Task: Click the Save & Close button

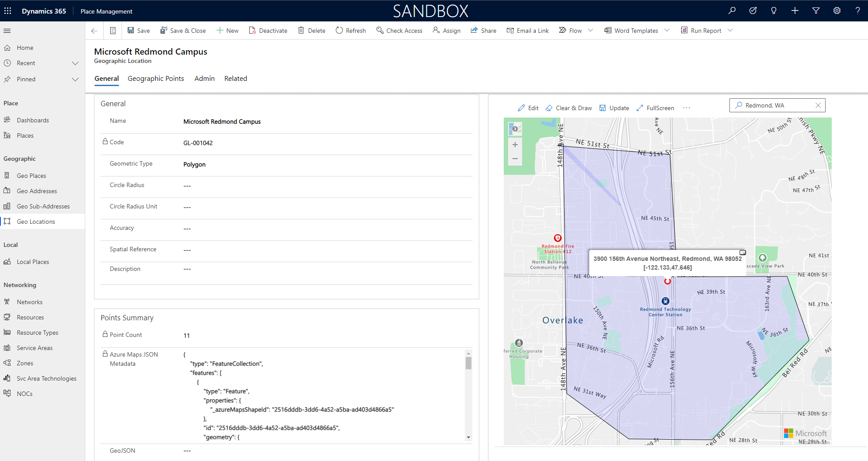Action: pyautogui.click(x=183, y=30)
